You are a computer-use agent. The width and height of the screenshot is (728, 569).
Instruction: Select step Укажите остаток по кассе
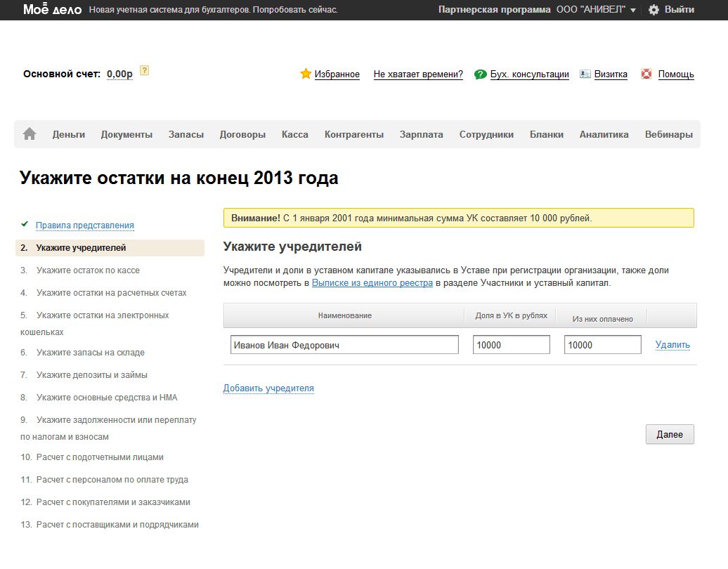[88, 270]
